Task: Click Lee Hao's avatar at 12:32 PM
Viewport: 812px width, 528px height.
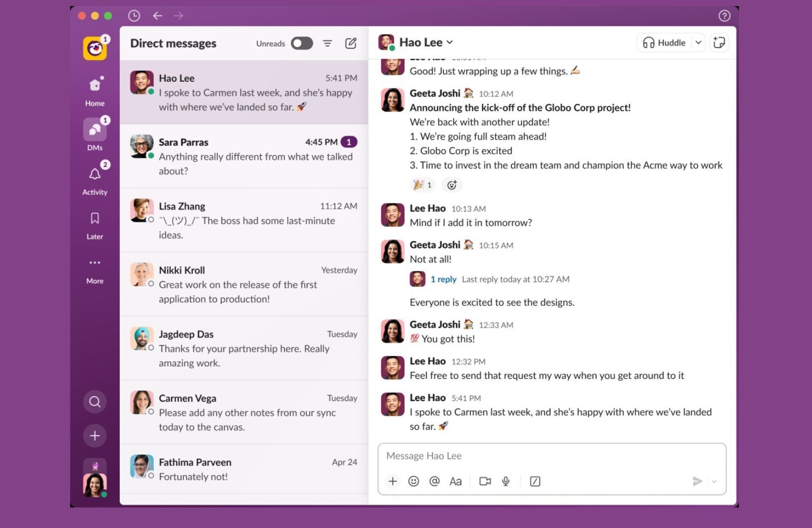Action: click(393, 368)
